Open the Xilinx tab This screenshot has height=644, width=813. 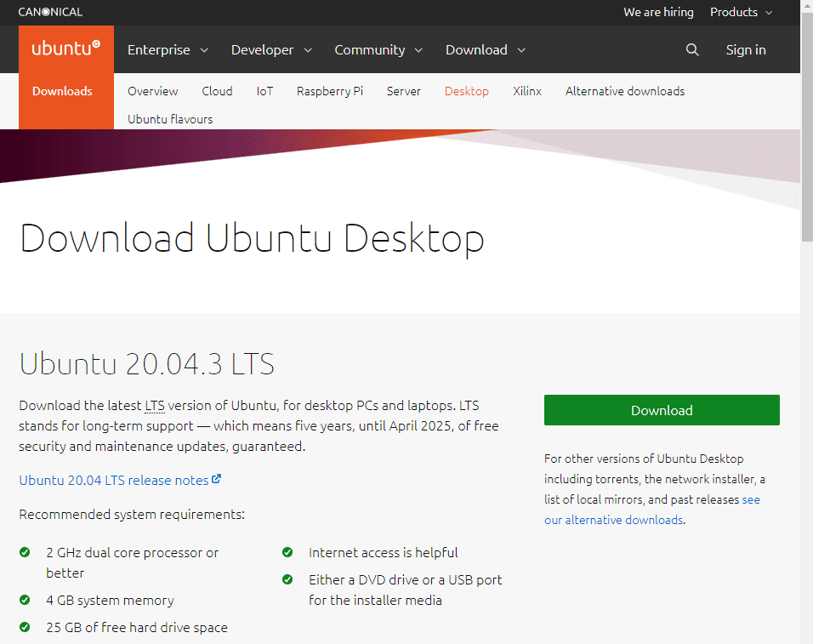click(527, 91)
